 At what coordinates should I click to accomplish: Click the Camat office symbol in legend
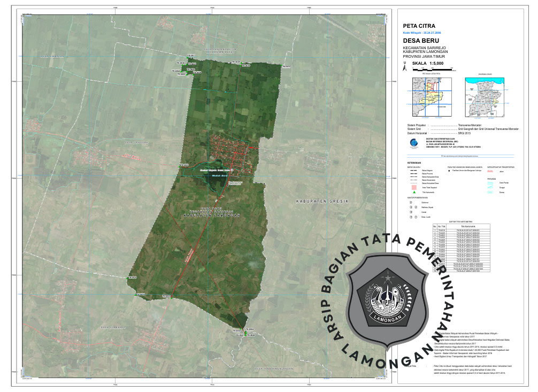coord(411,212)
